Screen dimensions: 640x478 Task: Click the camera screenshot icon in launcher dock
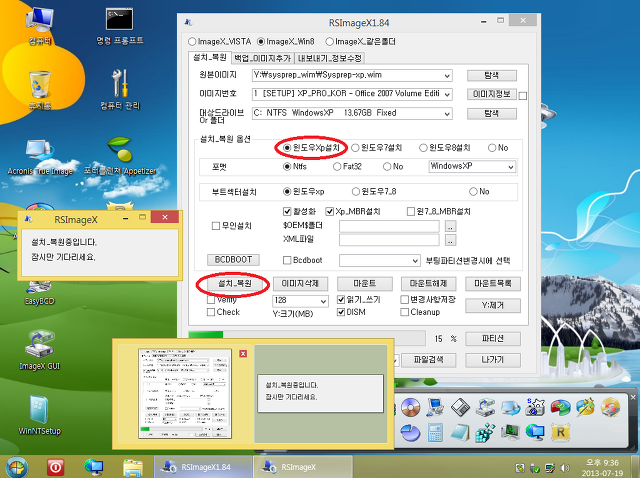click(535, 407)
